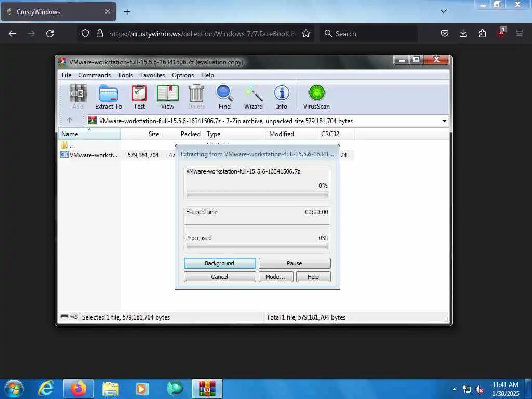Click the WinRAR taskbar button
Viewport: 532px width, 399px height.
[207, 389]
